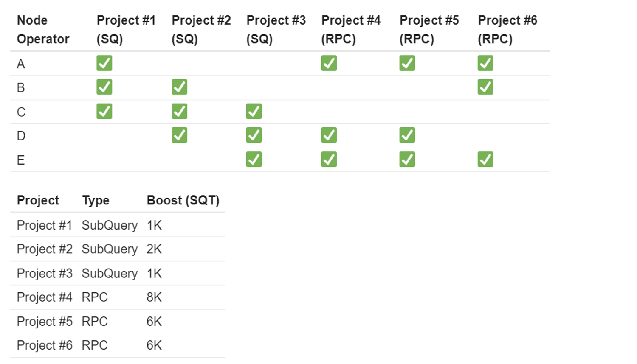
Task: Click the Project #2 (SQ) column header
Action: click(201, 30)
